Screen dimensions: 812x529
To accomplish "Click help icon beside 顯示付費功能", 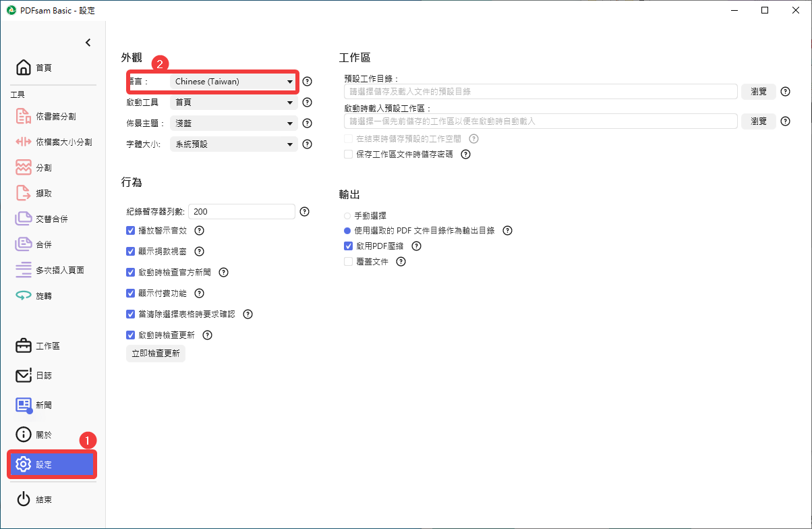I will point(199,294).
